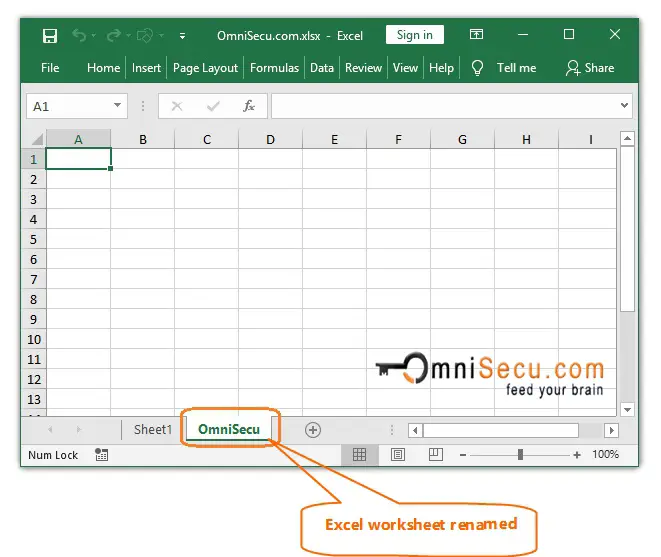Click the Save icon in the title bar
This screenshot has height=557, width=661.
coord(50,36)
